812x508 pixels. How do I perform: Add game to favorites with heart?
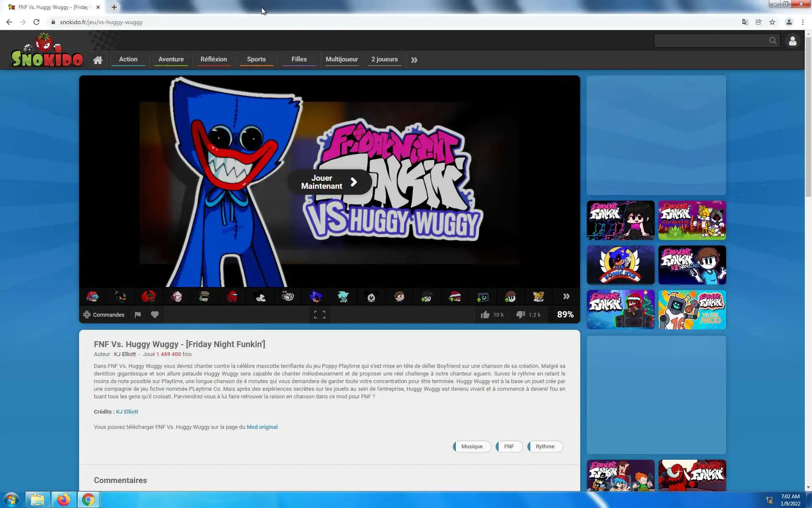click(155, 315)
